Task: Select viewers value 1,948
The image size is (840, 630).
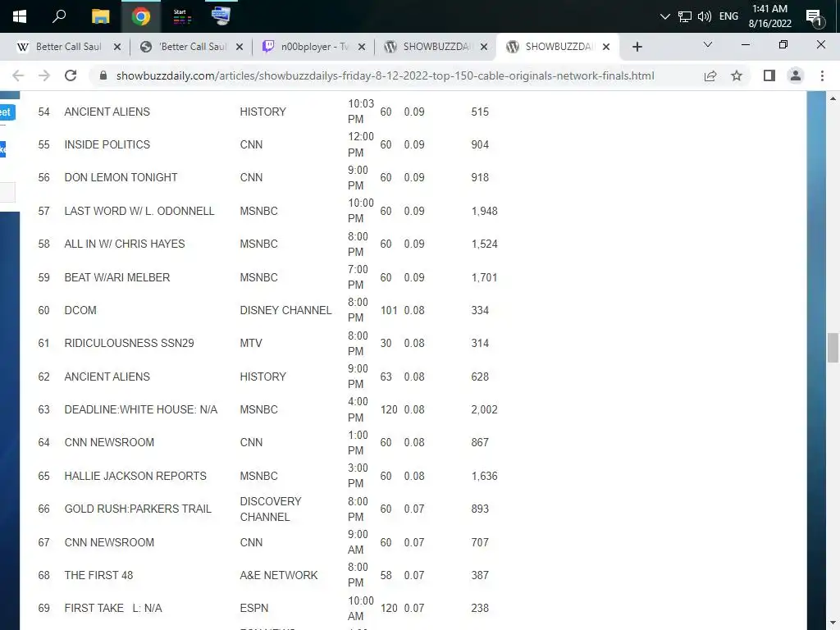Action: pyautogui.click(x=484, y=211)
